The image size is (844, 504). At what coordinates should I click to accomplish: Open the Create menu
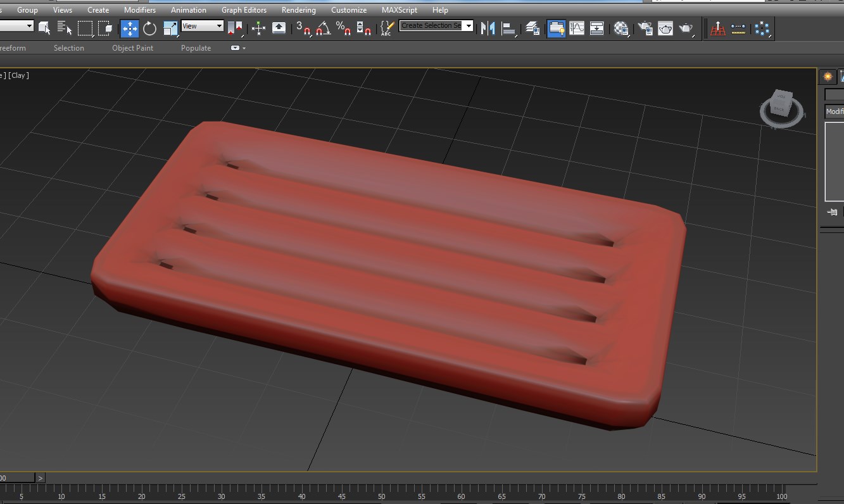[98, 10]
